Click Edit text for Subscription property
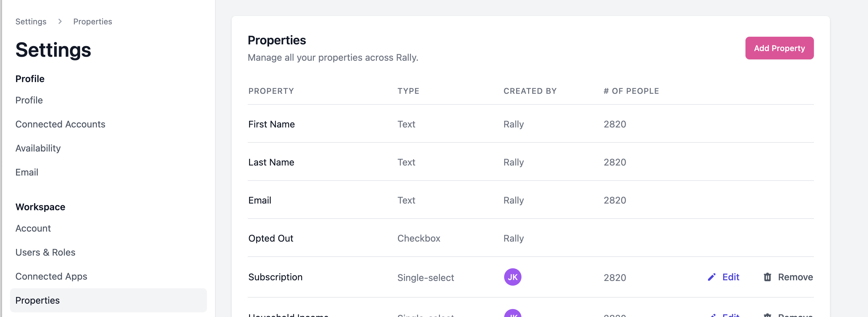This screenshot has height=317, width=868. click(730, 277)
